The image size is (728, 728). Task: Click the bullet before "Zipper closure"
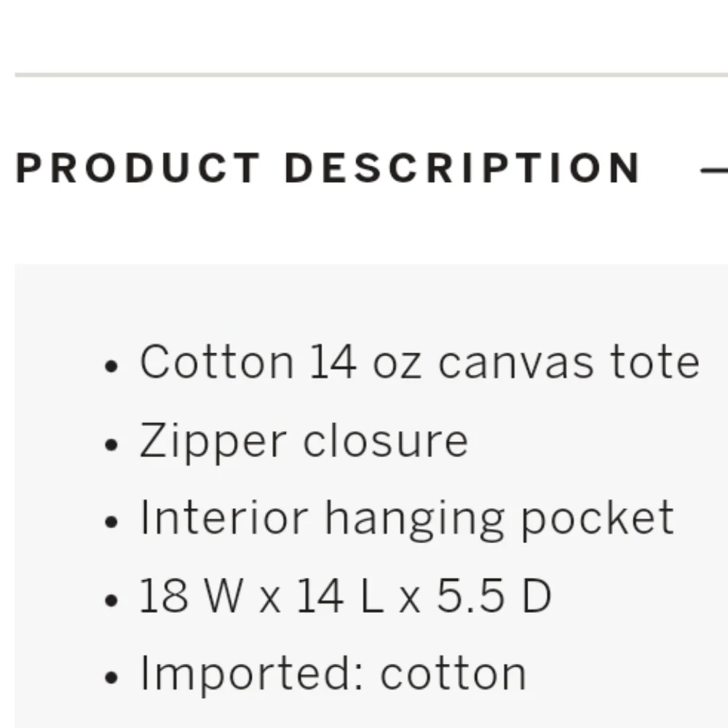(x=111, y=444)
